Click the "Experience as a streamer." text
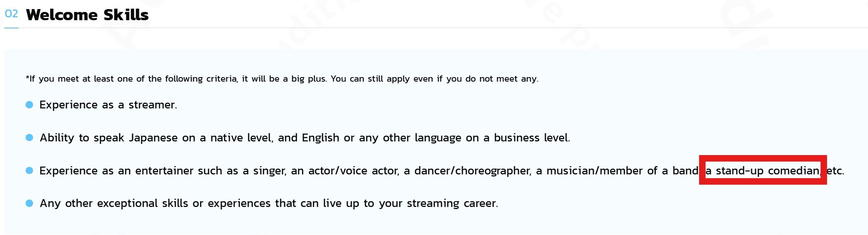The width and height of the screenshot is (868, 235). coord(108,105)
